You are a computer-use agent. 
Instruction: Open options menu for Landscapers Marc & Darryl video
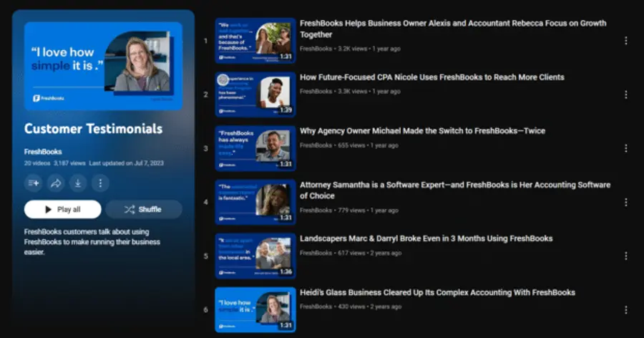click(626, 256)
